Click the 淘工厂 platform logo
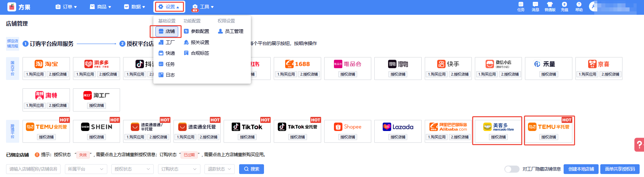Image resolution: width=644 pixels, height=177 pixels. click(97, 95)
